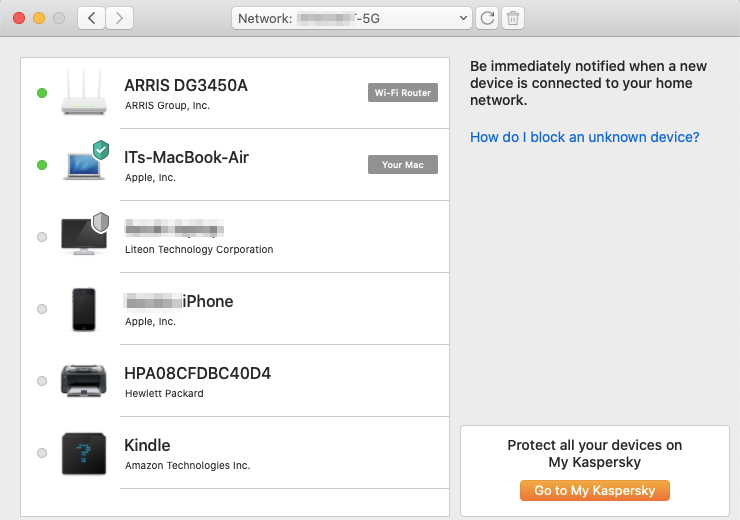This screenshot has width=740, height=520.
Task: Click the gray shield badge on Liteon device
Action: tap(101, 222)
